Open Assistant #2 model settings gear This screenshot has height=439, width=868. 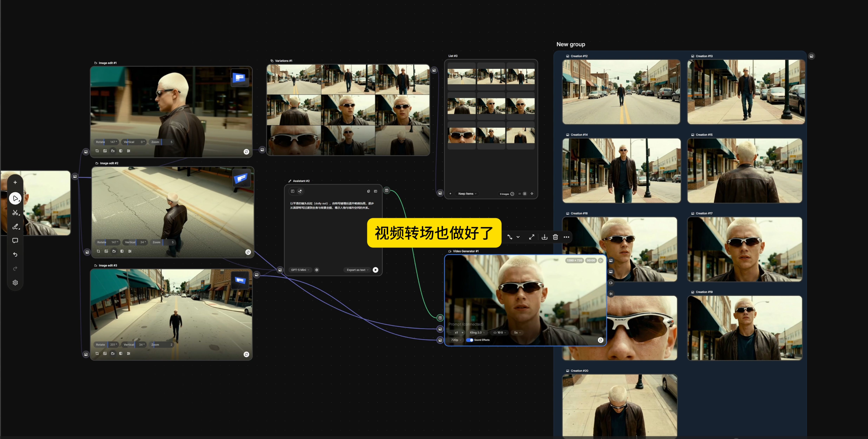point(317,270)
